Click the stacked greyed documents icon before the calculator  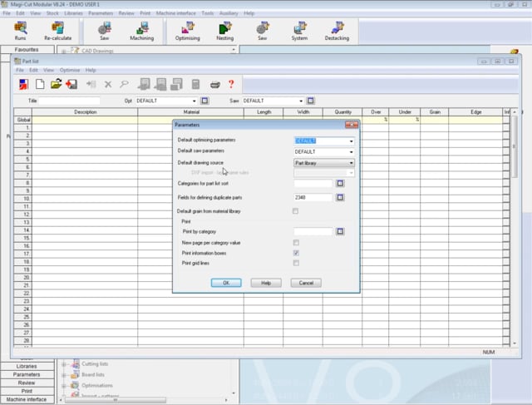[176, 84]
